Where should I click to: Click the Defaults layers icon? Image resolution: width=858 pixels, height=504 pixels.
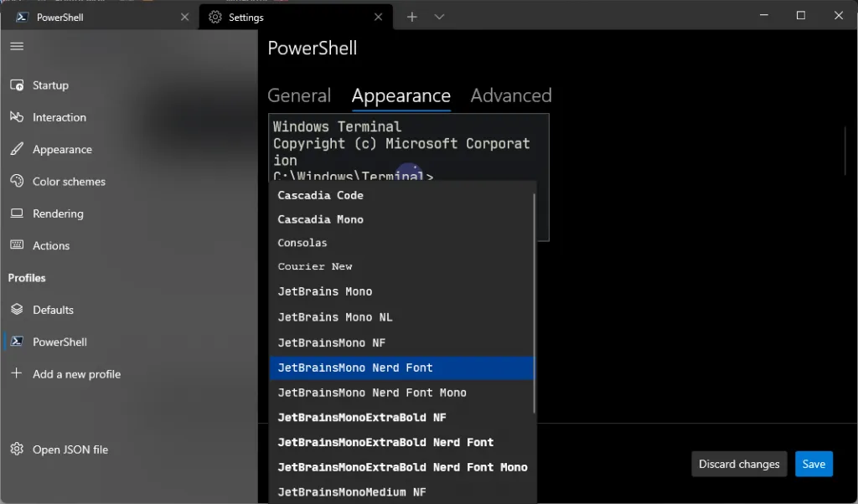(x=17, y=310)
